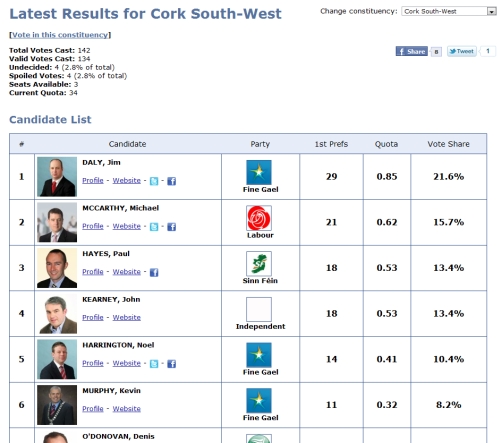Click the Sinn Féin party logo

[259, 264]
